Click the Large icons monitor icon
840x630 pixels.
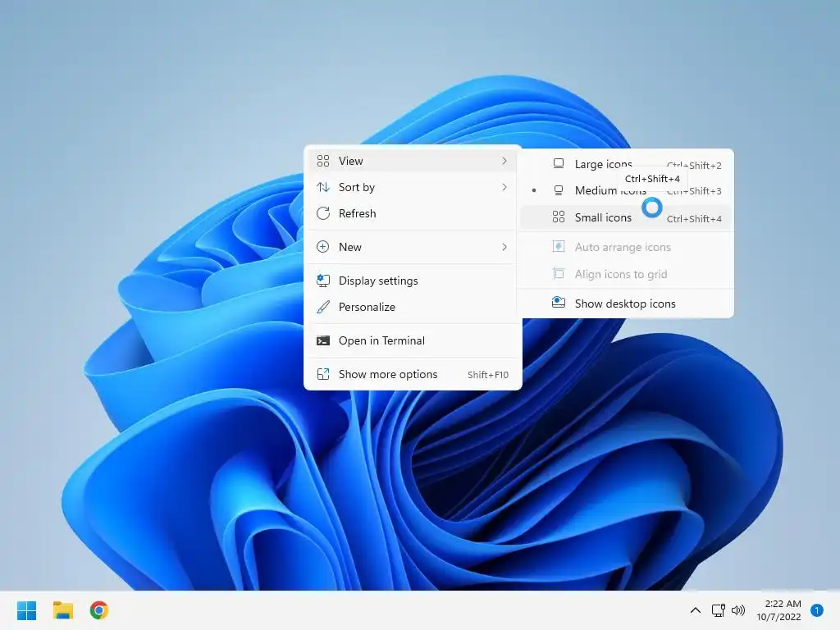point(558,163)
